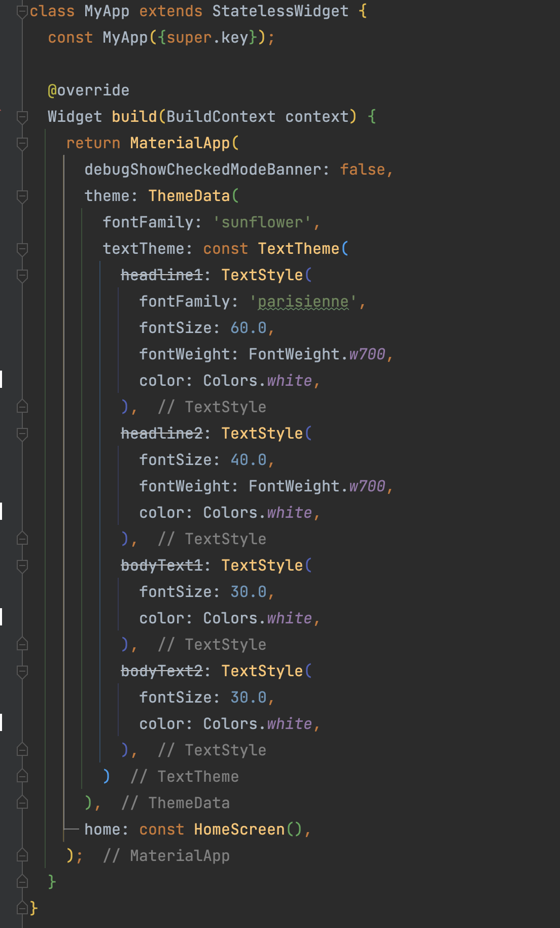
Task: Click the // TextTheme closing comment
Action: tap(185, 777)
